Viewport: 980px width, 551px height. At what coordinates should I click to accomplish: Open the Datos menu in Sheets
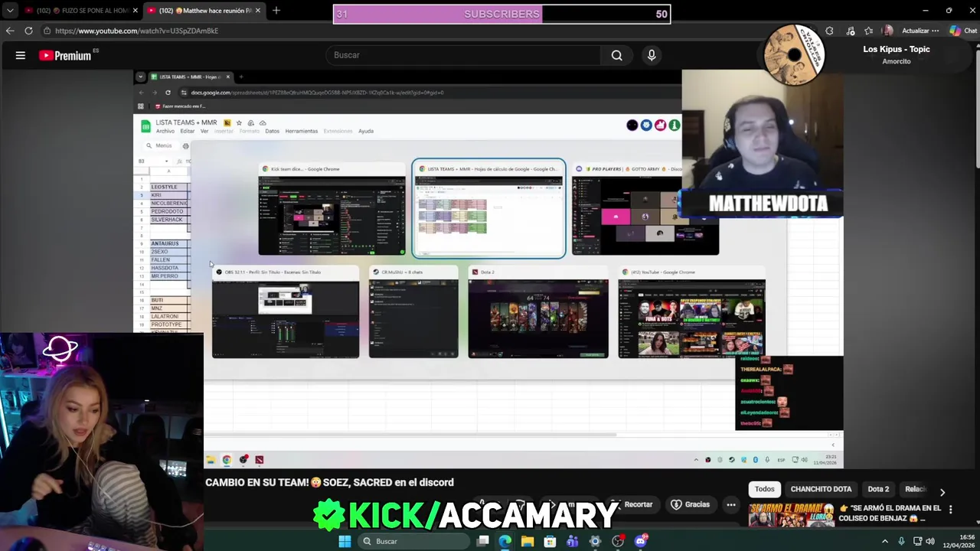(272, 131)
